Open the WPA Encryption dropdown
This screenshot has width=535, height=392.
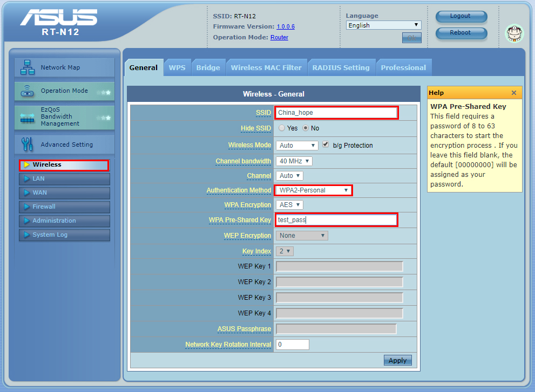click(x=289, y=205)
